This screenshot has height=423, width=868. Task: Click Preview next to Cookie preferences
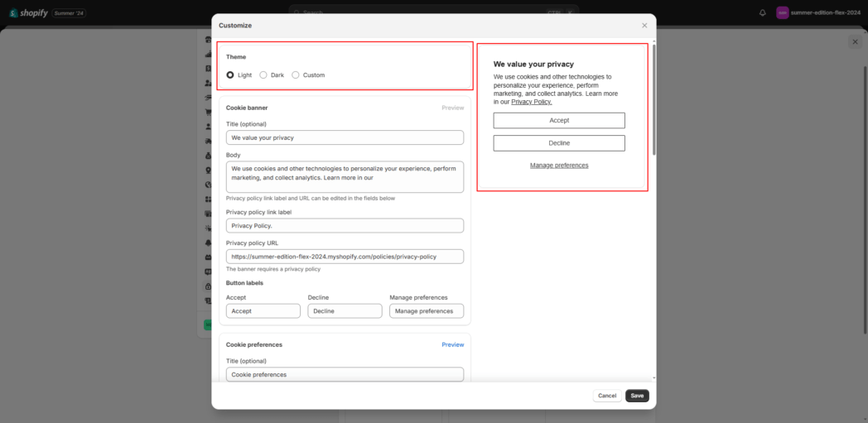(453, 344)
